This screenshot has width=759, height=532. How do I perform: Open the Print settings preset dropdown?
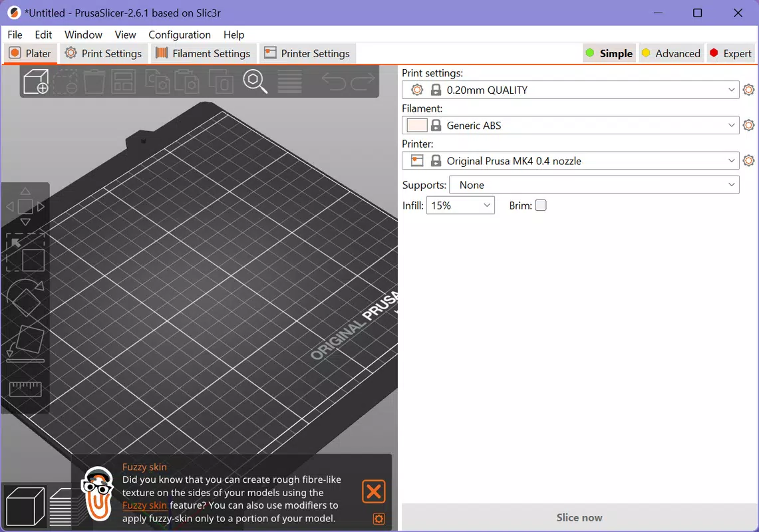570,90
